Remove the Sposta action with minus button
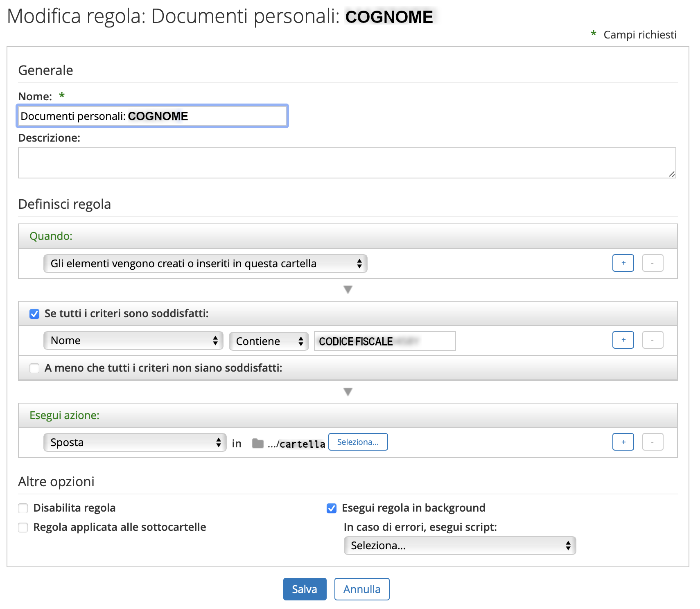This screenshot has height=609, width=700. click(652, 442)
